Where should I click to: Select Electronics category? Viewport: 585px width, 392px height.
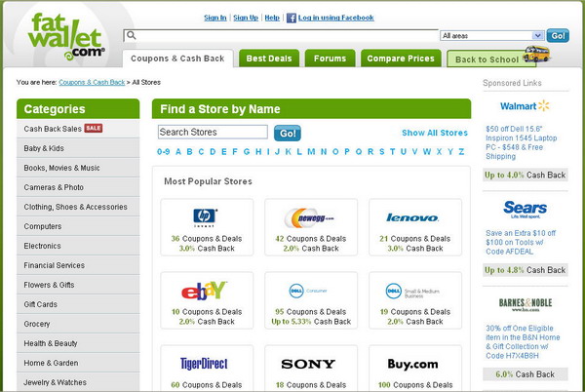(x=78, y=246)
